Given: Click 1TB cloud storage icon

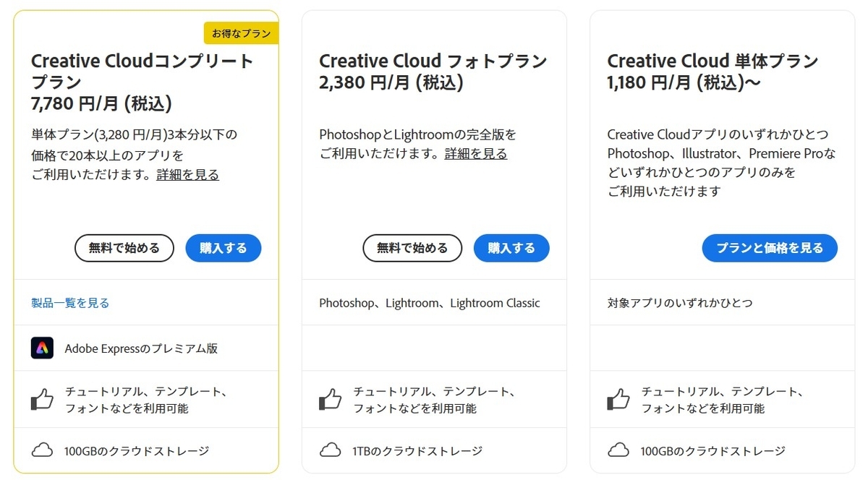Looking at the screenshot, I should point(330,450).
